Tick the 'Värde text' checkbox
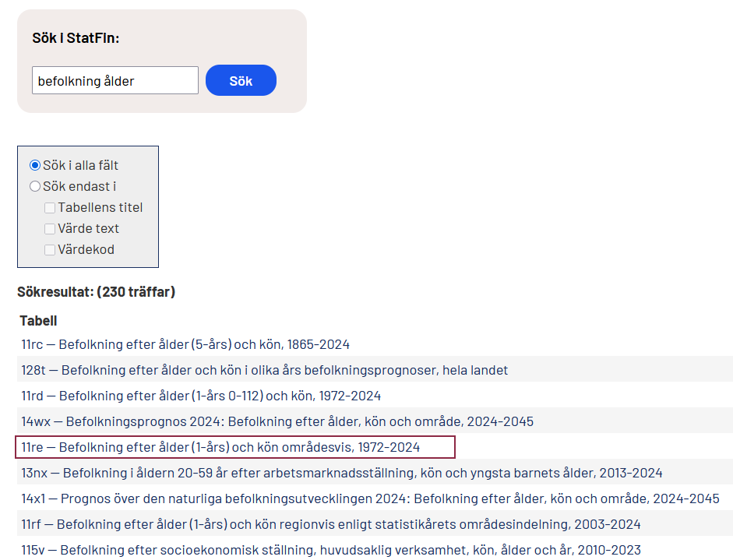733x560 pixels. pyautogui.click(x=50, y=229)
